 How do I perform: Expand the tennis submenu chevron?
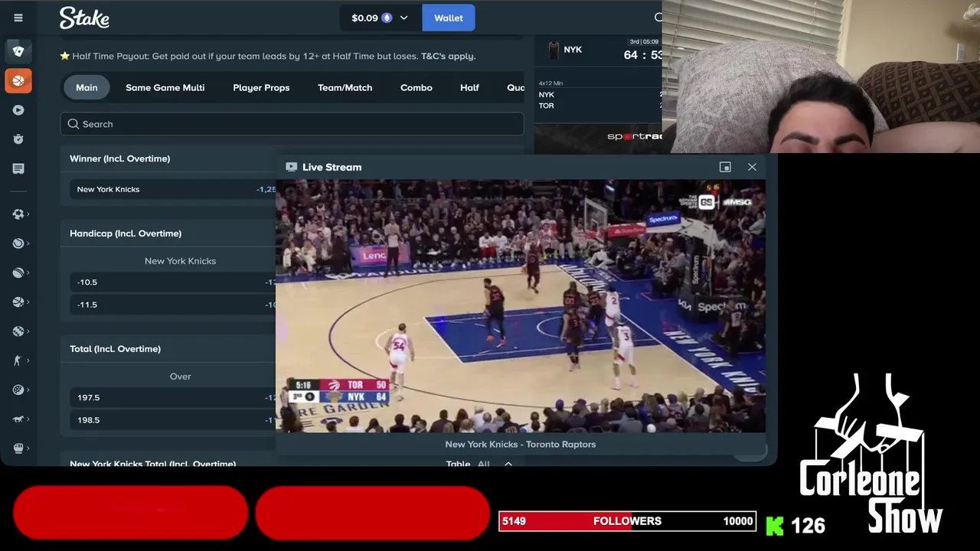pyautogui.click(x=28, y=243)
